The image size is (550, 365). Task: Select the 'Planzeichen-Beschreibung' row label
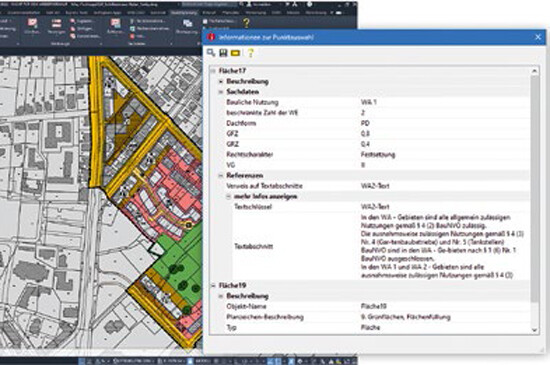pos(265,317)
